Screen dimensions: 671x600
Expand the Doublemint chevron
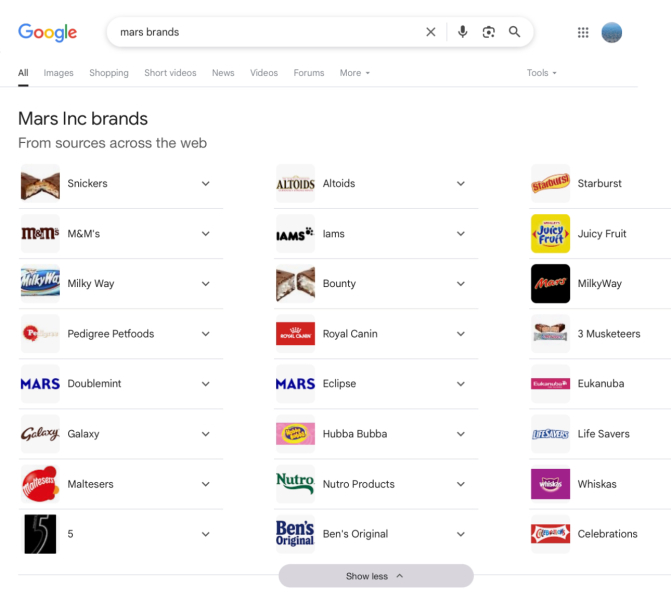pyautogui.click(x=205, y=384)
